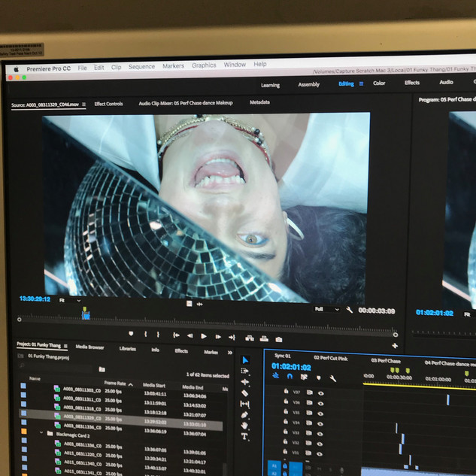476x476 pixels.
Task: Select the Type tool
Action: (244, 437)
